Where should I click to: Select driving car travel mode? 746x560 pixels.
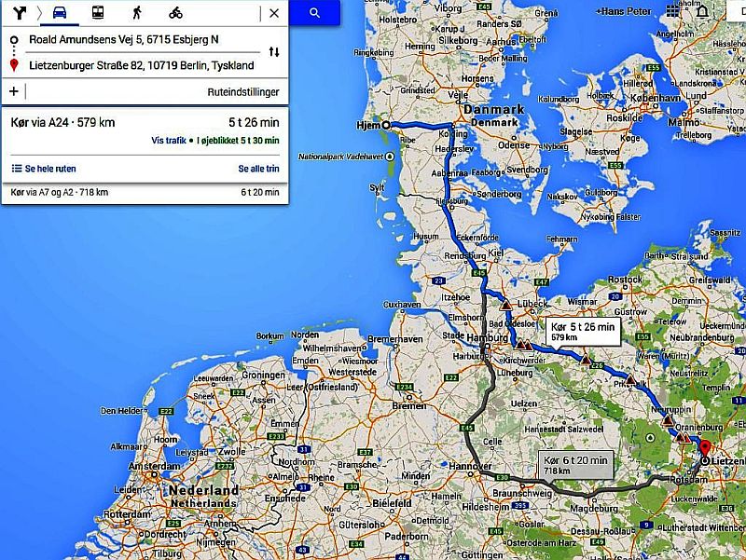[x=60, y=13]
